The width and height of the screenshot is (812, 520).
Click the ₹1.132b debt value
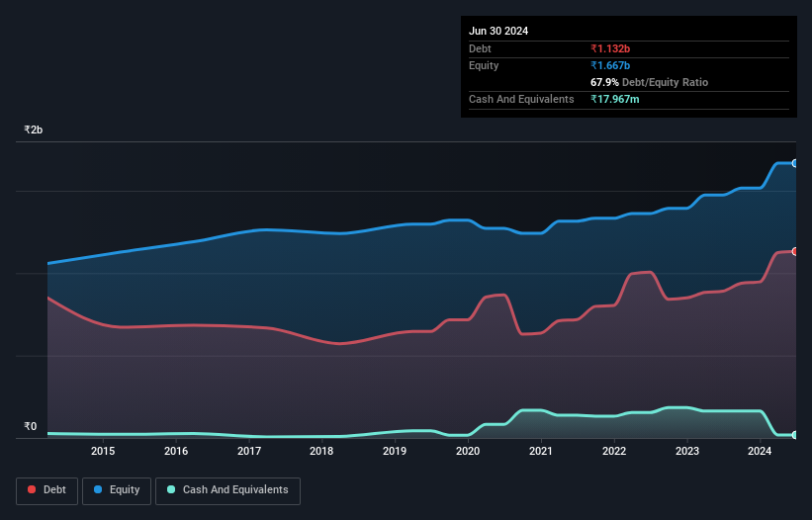tap(610, 48)
